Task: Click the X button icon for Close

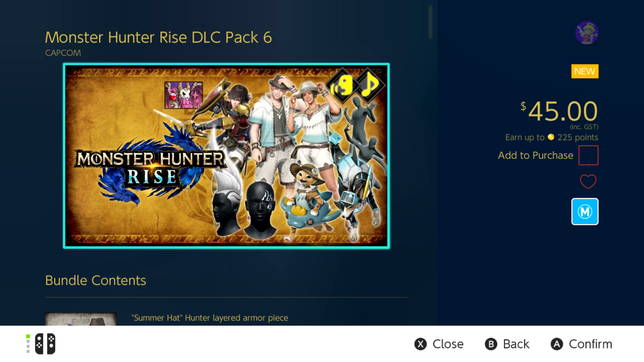Action: [x=420, y=344]
